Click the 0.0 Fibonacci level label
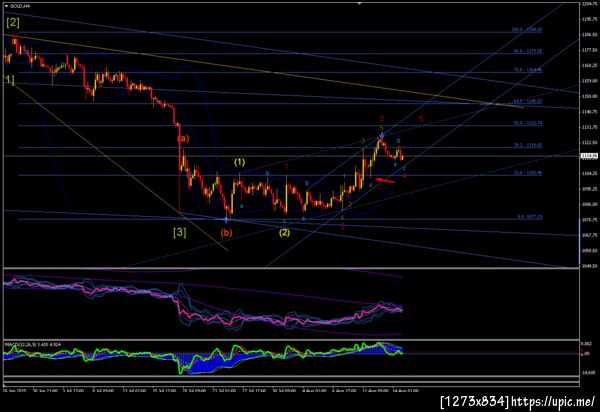Viewport: 600px width, 412px height. (530, 217)
